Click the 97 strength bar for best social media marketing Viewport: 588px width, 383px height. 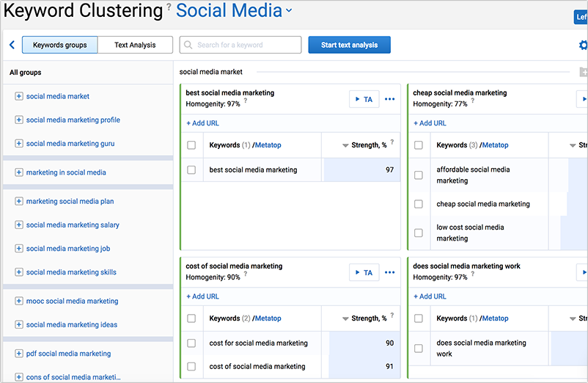click(x=361, y=169)
